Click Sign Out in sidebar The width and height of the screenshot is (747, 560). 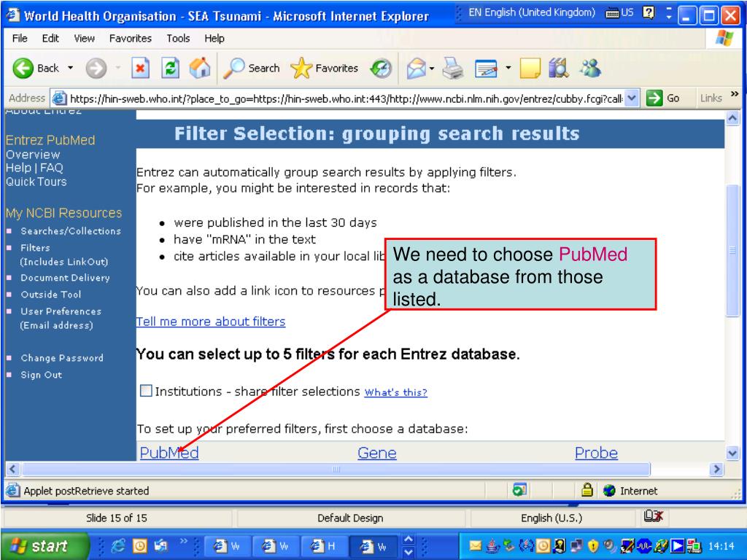point(42,375)
